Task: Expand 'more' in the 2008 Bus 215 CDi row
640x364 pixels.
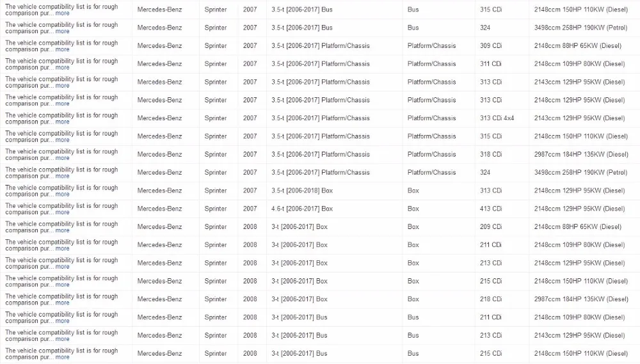Action: click(x=63, y=357)
